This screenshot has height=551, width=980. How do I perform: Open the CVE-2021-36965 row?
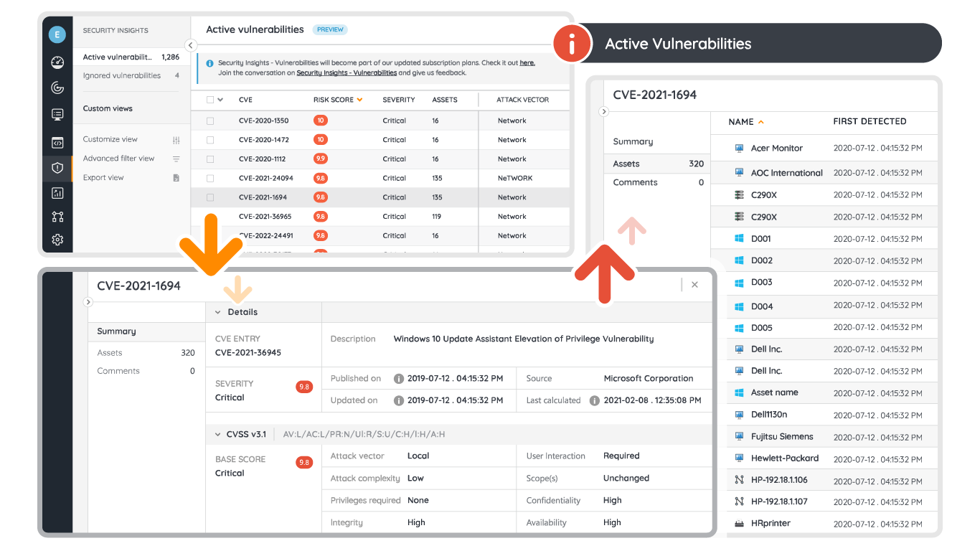[x=380, y=217]
